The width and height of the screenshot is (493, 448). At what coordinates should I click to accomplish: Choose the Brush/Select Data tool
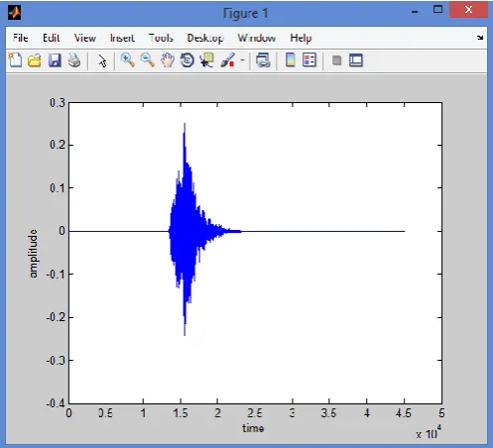click(228, 60)
